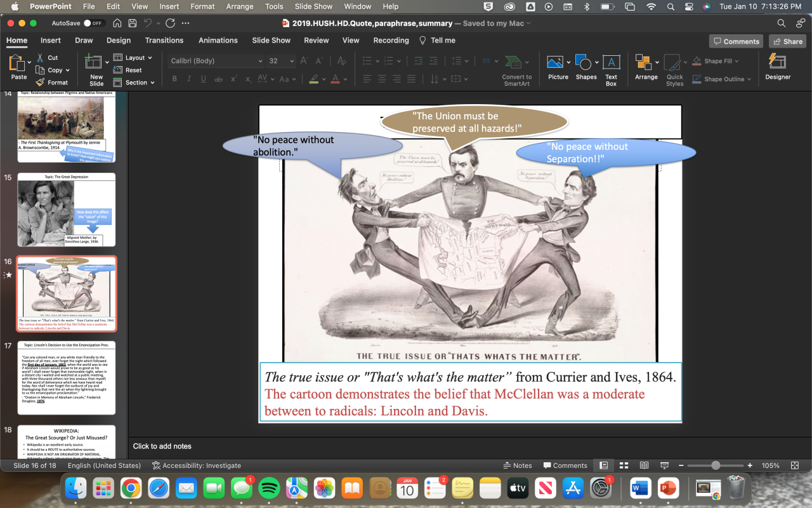Screen dimensions: 812x508
Task: Switch to Slide Sorter grid view
Action: click(624, 465)
